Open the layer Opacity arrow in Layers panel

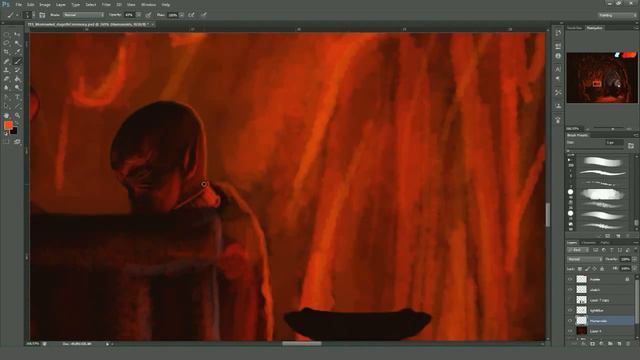[x=634, y=260]
